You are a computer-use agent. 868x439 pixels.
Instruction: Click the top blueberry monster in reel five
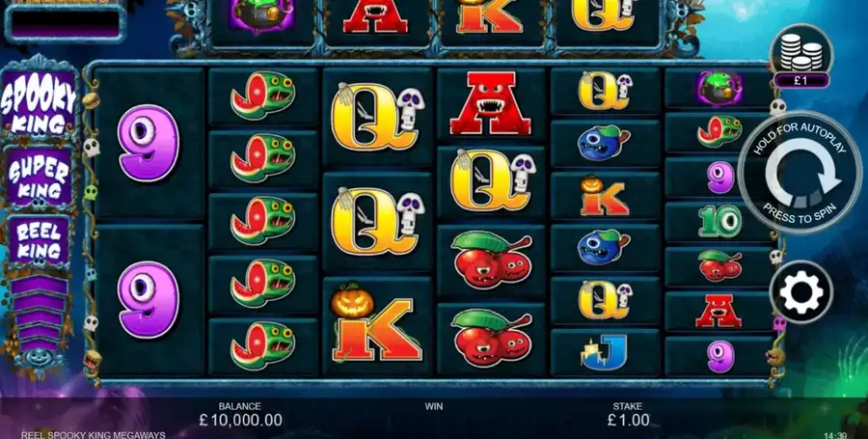click(604, 143)
